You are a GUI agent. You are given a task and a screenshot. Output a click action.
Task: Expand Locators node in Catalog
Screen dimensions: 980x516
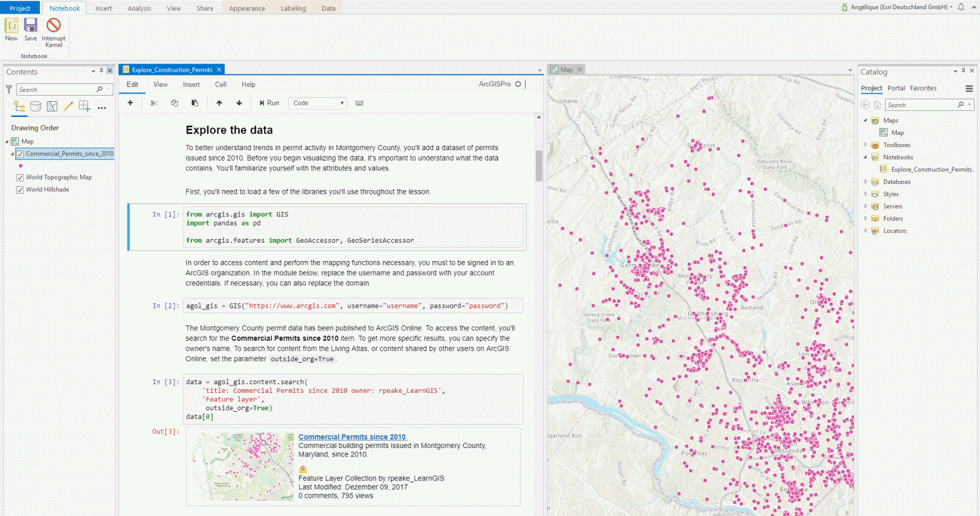tap(865, 230)
